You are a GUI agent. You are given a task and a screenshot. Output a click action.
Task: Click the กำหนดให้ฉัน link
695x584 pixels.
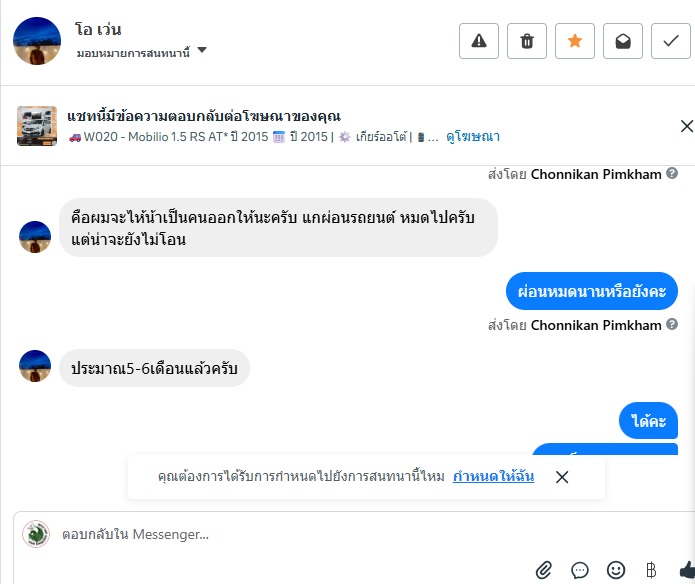point(493,476)
